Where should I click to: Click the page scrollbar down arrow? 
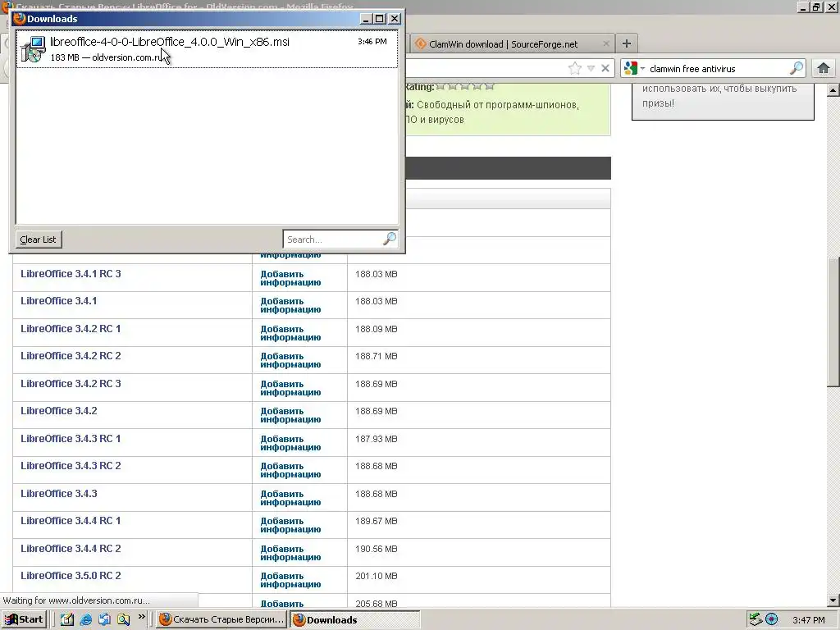[833, 600]
